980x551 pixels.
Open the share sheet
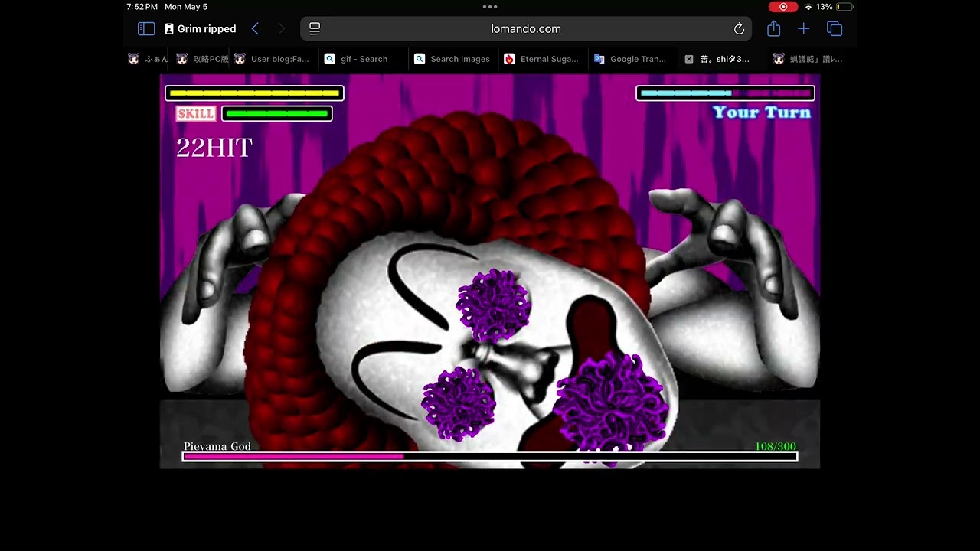click(x=773, y=28)
